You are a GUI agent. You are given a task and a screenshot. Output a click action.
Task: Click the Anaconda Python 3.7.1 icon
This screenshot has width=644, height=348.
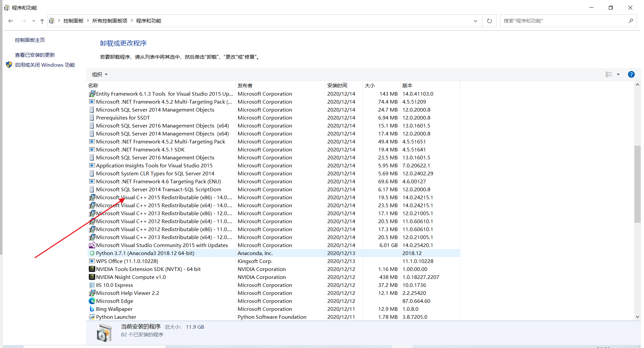[x=92, y=253]
